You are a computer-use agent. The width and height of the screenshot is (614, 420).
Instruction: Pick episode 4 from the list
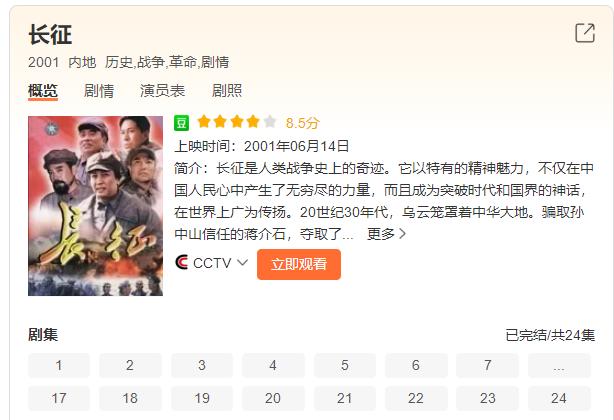point(273,366)
